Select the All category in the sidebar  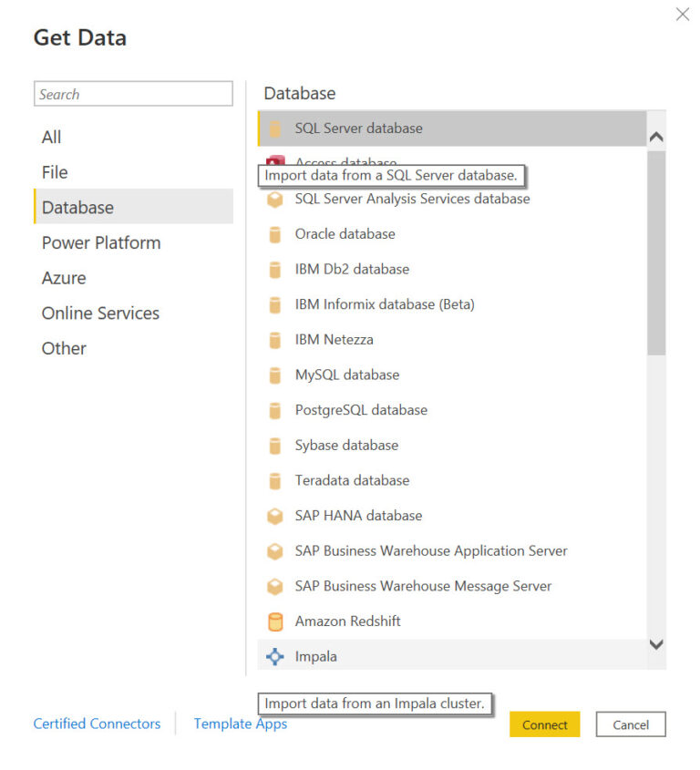[x=51, y=137]
